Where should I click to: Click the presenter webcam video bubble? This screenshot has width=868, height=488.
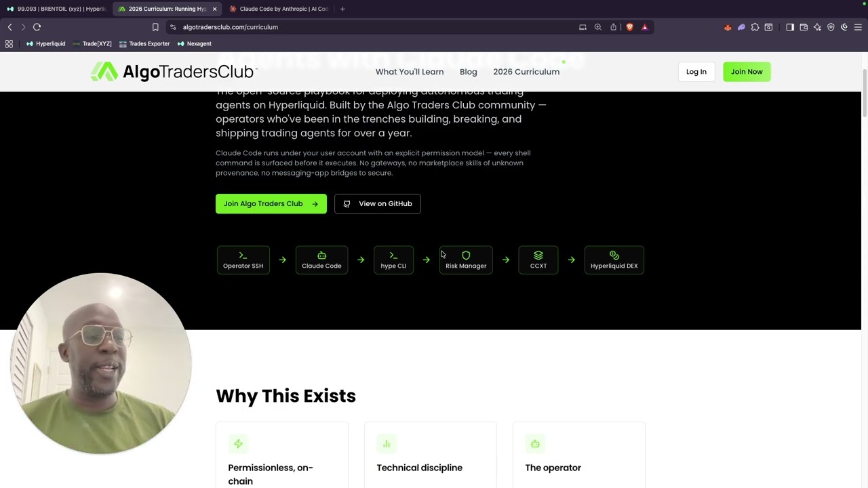101,363
